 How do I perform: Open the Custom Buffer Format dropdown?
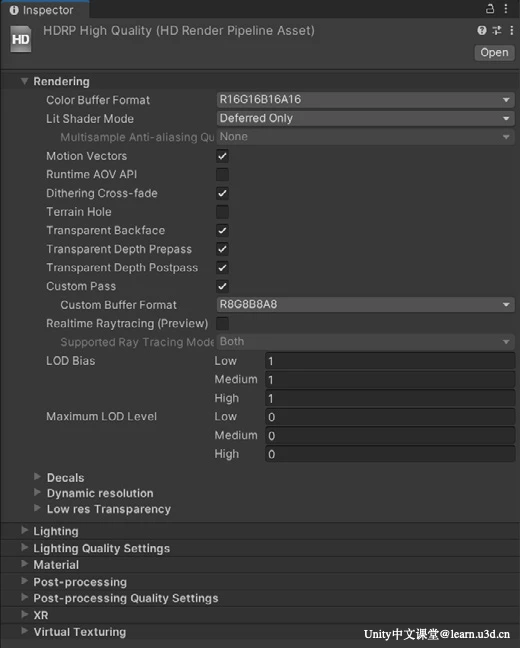click(x=365, y=305)
